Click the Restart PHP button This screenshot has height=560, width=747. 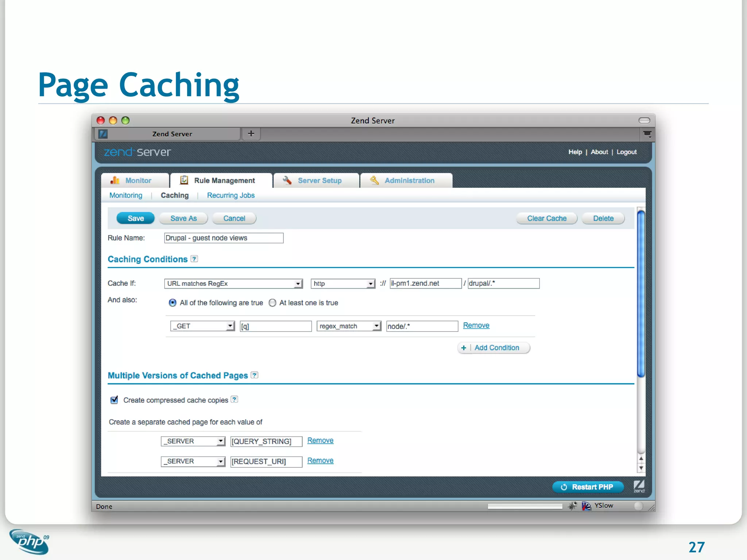tap(588, 487)
